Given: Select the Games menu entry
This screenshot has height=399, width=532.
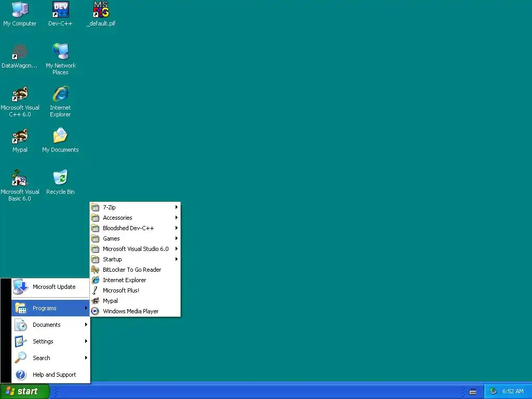Looking at the screenshot, I should 135,238.
